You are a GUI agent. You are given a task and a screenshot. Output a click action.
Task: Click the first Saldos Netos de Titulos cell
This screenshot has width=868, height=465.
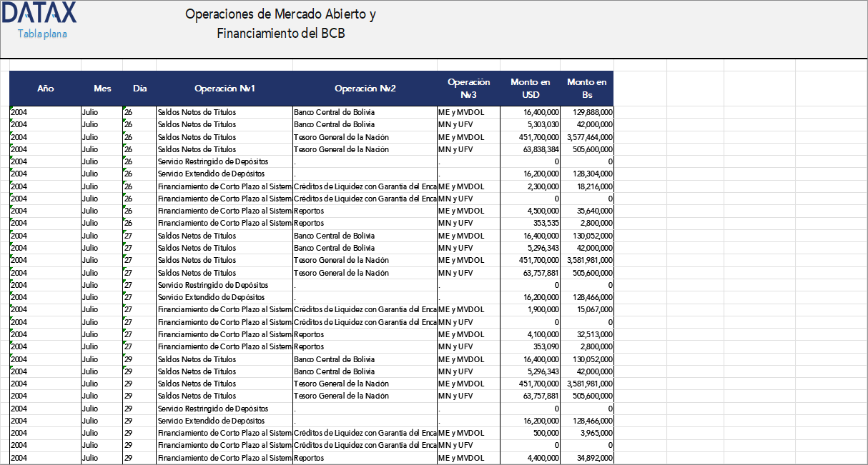tap(198, 112)
